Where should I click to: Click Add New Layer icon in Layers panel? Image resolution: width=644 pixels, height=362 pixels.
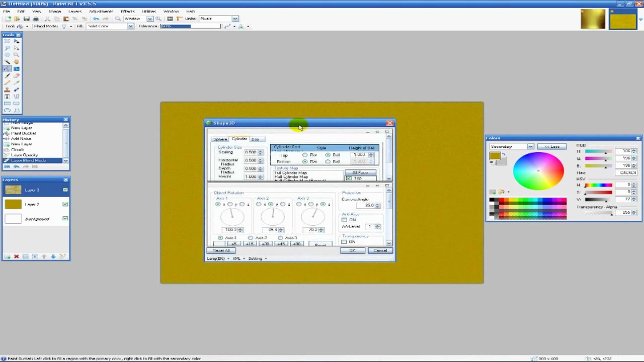click(8, 256)
